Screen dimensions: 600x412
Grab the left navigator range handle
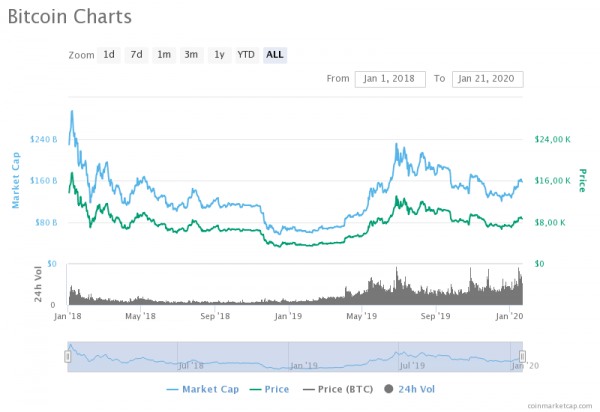(x=68, y=357)
